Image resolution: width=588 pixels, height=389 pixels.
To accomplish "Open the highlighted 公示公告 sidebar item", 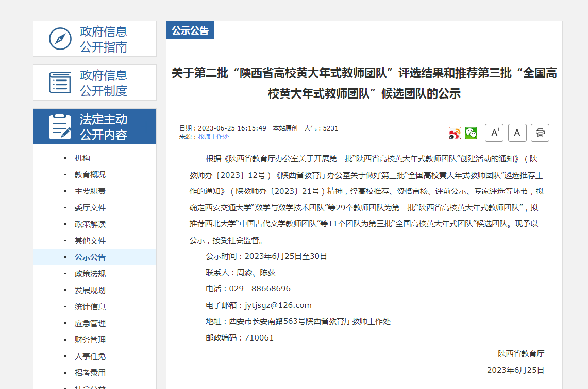I will point(90,257).
